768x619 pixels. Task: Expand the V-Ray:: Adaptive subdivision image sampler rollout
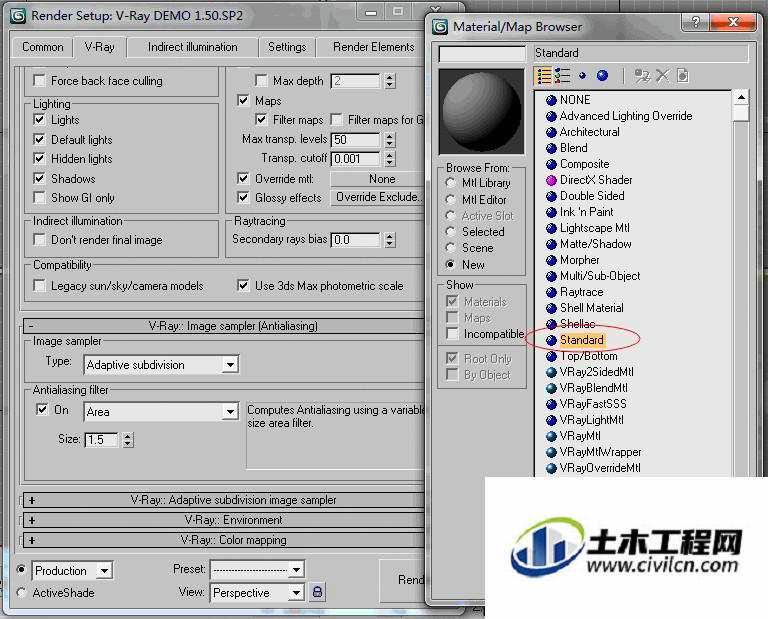(x=225, y=500)
